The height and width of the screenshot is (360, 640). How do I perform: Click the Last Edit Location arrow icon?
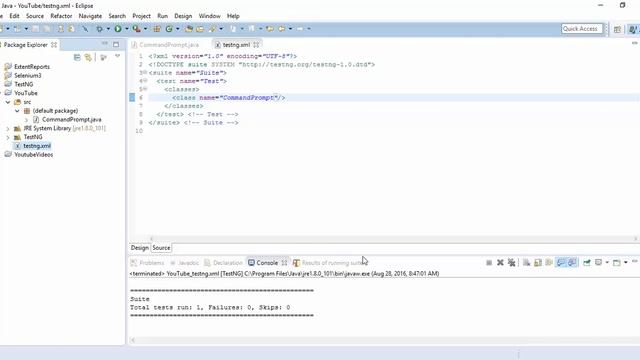click(270, 29)
